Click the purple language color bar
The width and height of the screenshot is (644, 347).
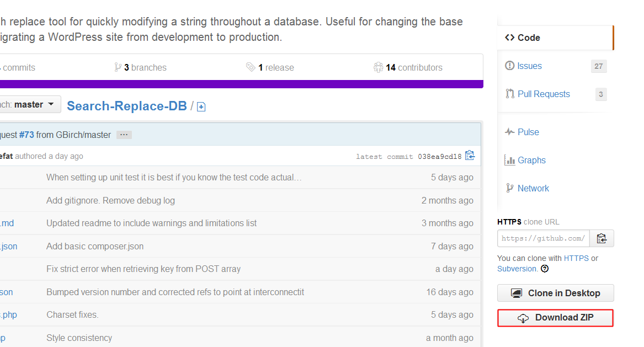241,84
